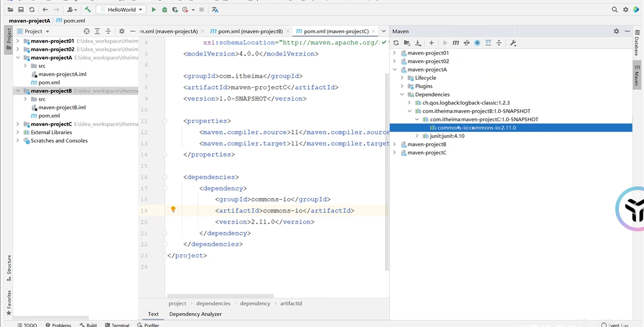
Task: Click Select Opened File target icon in Project panel
Action: click(87, 31)
